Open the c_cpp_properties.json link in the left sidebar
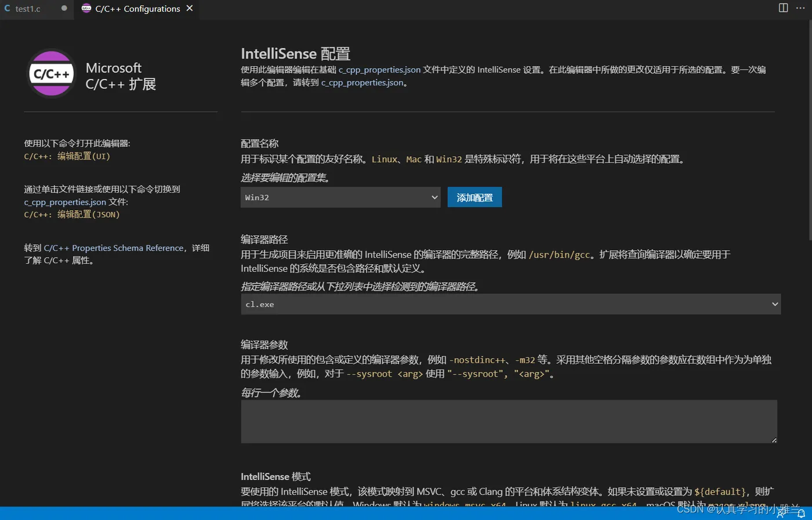 coord(65,202)
